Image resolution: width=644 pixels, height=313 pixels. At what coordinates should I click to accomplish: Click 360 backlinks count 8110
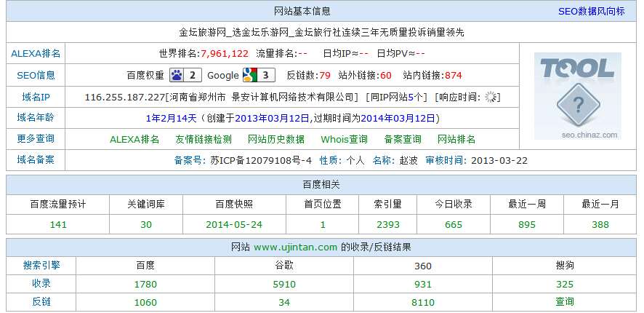(422, 302)
